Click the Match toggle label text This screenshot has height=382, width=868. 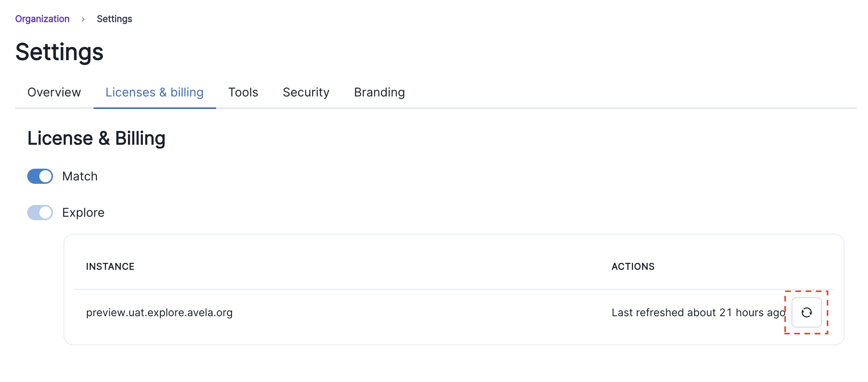click(x=80, y=176)
